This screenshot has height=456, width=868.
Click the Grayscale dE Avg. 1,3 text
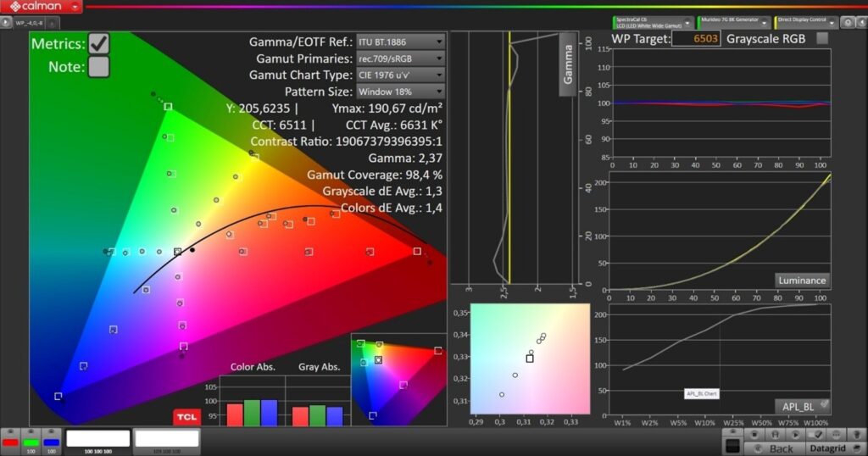(382, 192)
